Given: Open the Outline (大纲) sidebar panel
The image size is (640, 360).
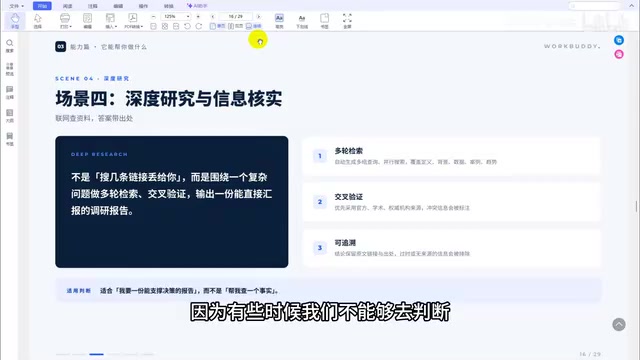Looking at the screenshot, I should (10, 116).
